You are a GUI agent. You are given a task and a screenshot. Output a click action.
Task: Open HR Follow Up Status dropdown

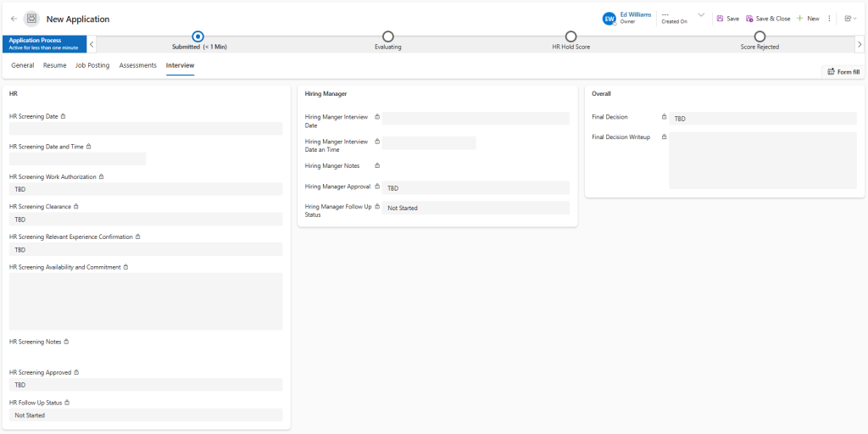[x=146, y=415]
